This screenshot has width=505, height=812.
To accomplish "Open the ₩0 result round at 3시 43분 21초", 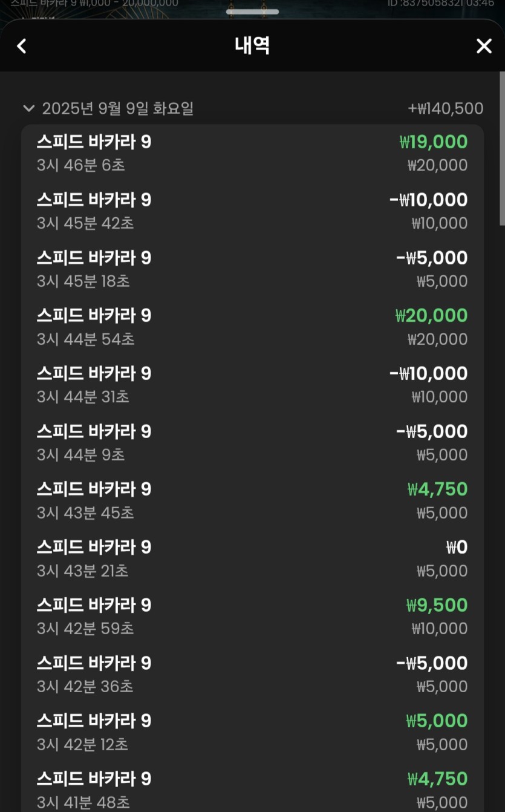I will click(x=252, y=558).
